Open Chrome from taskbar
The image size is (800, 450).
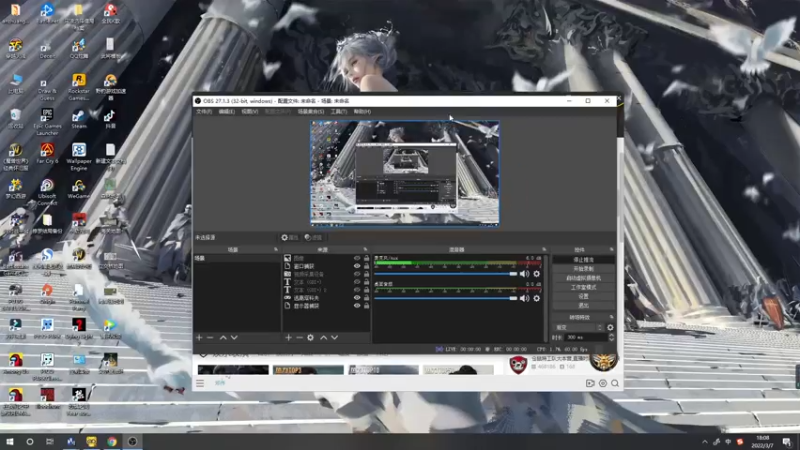(112, 442)
